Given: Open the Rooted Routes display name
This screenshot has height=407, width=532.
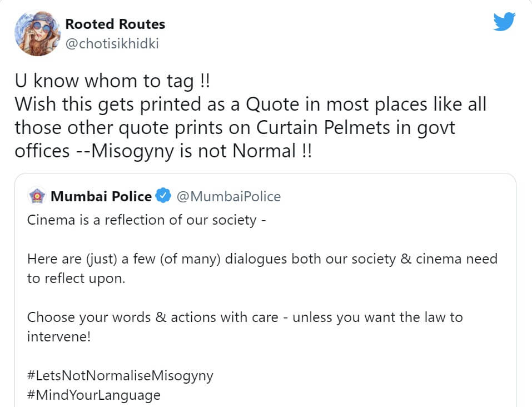Looking at the screenshot, I should 115,24.
